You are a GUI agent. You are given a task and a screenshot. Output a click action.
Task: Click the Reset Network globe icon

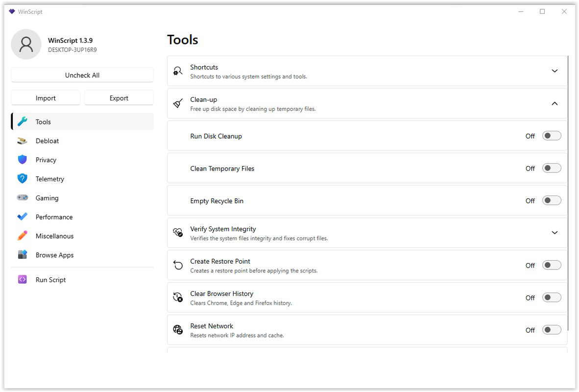click(178, 330)
